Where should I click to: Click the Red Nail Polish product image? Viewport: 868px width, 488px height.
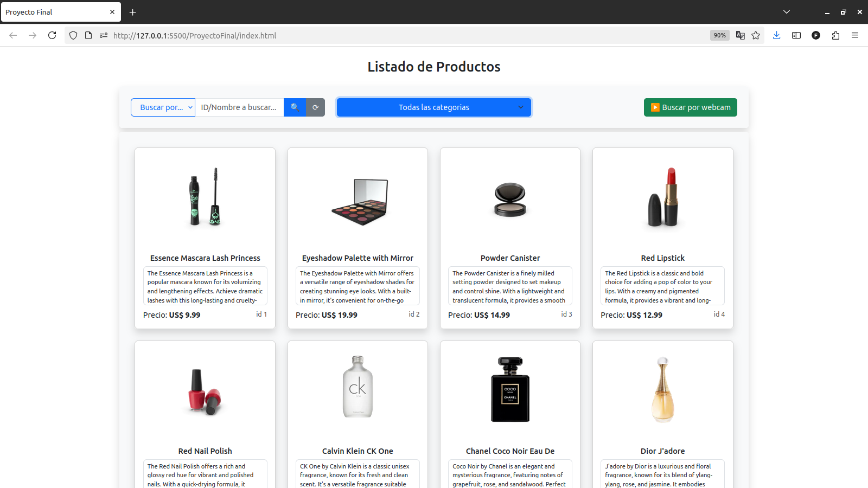[x=205, y=391]
